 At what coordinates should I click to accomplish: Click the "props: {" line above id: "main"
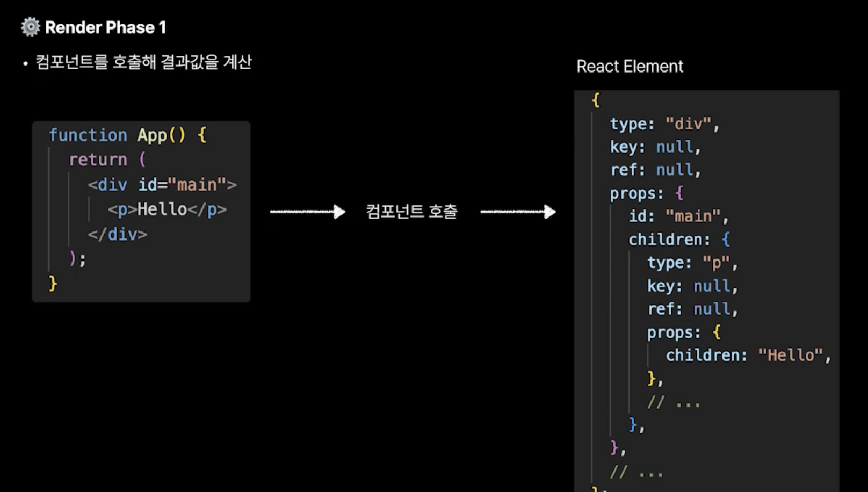click(647, 193)
